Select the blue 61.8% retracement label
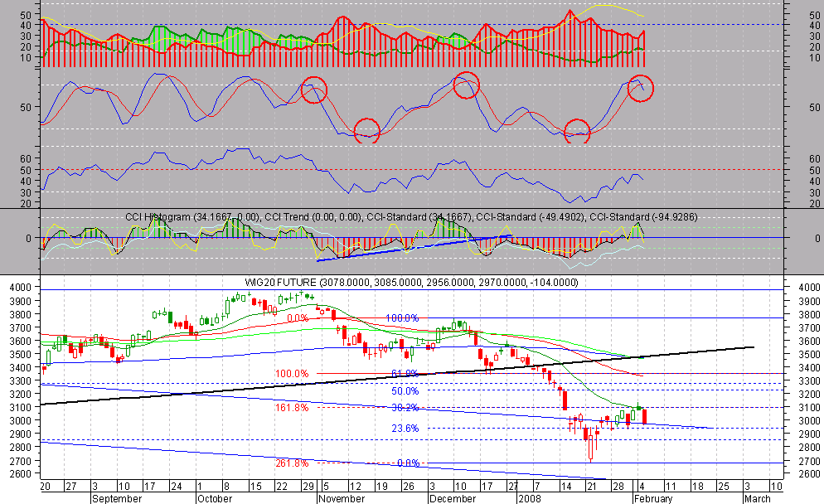 [405, 374]
